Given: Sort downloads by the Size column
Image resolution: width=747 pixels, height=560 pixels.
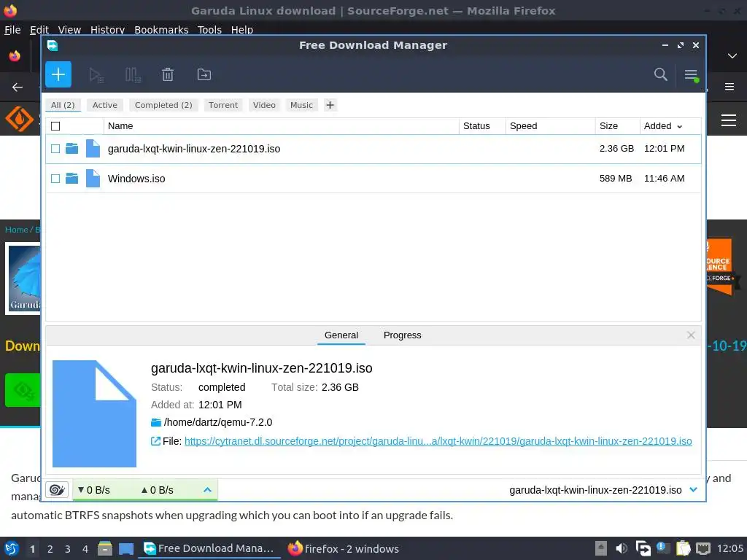Looking at the screenshot, I should [617, 126].
